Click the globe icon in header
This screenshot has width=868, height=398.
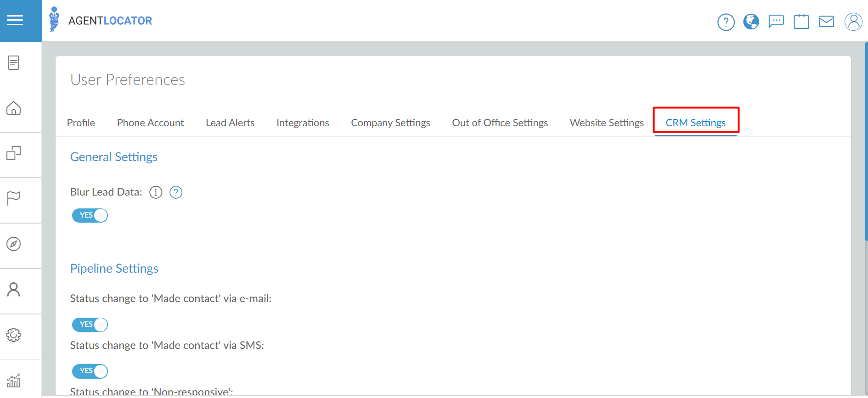point(751,22)
